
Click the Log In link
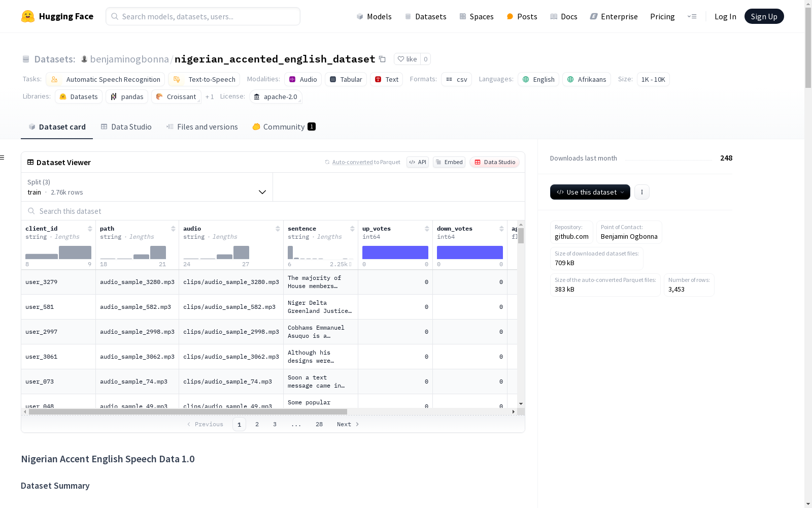[x=725, y=16]
